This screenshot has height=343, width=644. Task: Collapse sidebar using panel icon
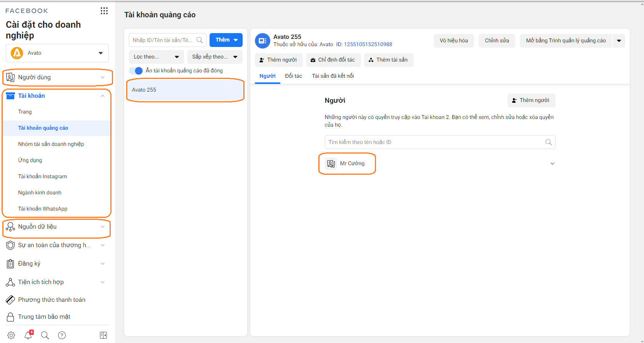click(103, 335)
